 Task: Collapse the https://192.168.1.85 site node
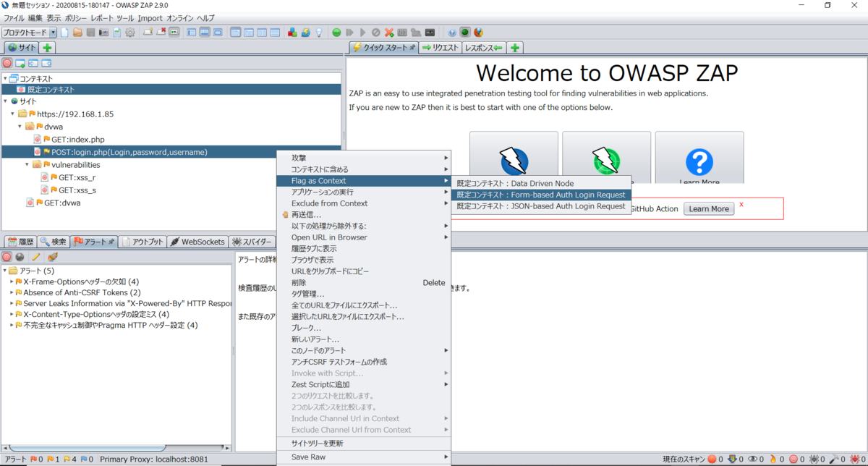coord(13,114)
